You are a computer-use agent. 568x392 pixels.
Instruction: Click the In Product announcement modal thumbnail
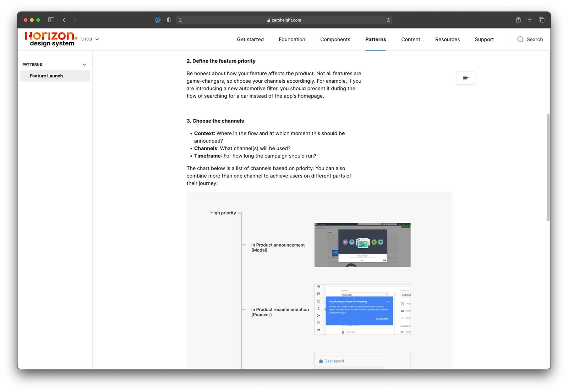(362, 245)
